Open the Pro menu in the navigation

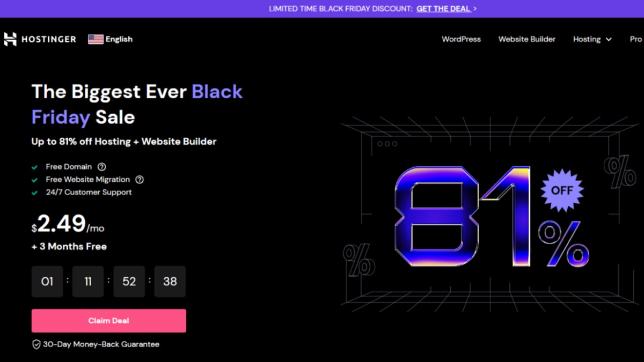pos(635,39)
